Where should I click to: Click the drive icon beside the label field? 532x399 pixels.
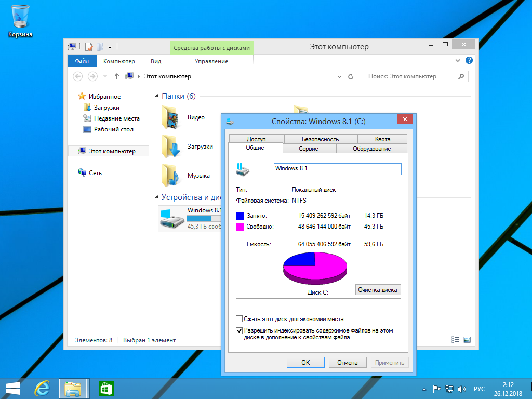click(x=243, y=169)
